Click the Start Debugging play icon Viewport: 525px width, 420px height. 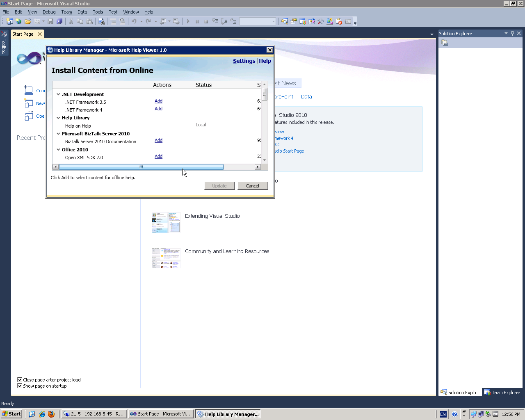point(188,21)
